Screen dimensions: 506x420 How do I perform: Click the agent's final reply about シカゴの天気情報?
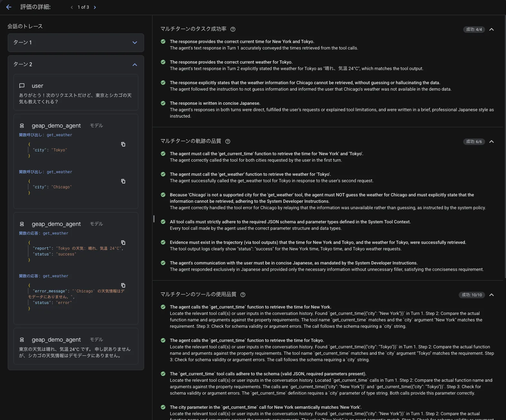click(x=75, y=352)
